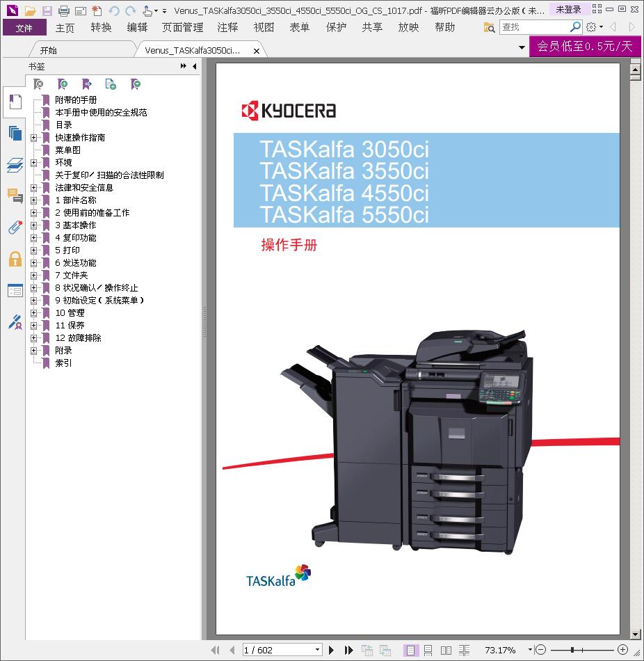The height and width of the screenshot is (661, 644).
Task: Click the delete bookmark icon in the bookmarks toolbar
Action: click(x=38, y=84)
